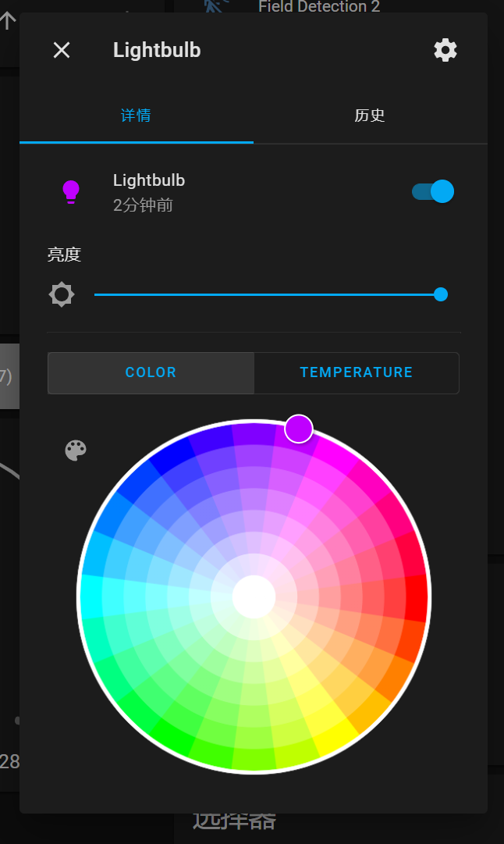
Task: Switch to TEMPERATURE mode
Action: pyautogui.click(x=356, y=372)
